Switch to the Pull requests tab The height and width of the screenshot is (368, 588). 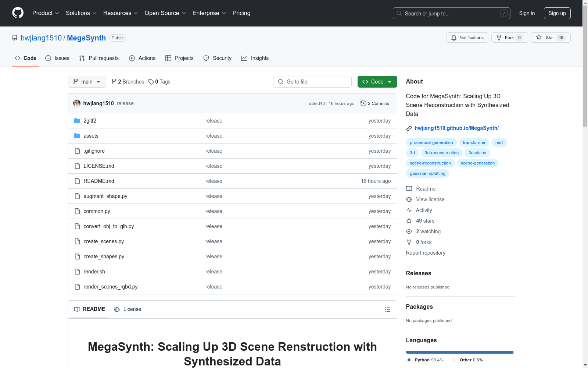pos(99,58)
